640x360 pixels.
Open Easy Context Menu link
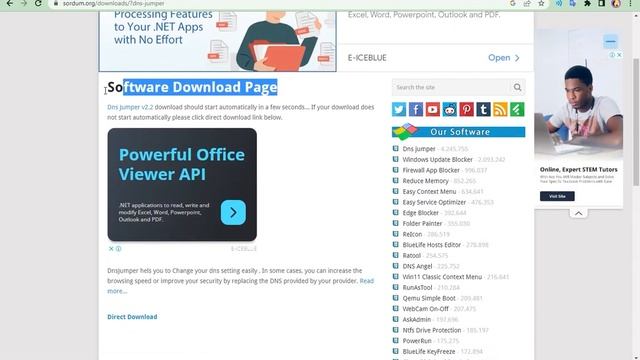429,191
